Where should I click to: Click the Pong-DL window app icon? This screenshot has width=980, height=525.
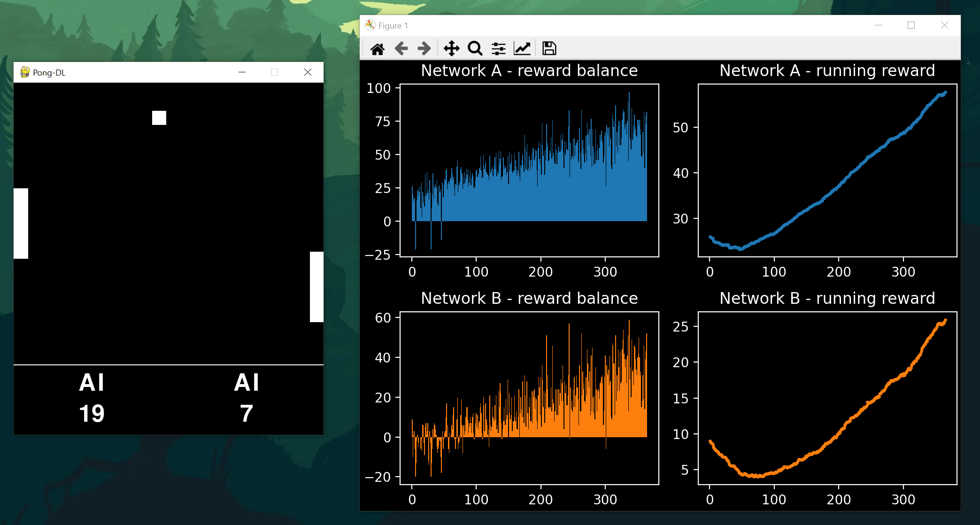[x=25, y=72]
